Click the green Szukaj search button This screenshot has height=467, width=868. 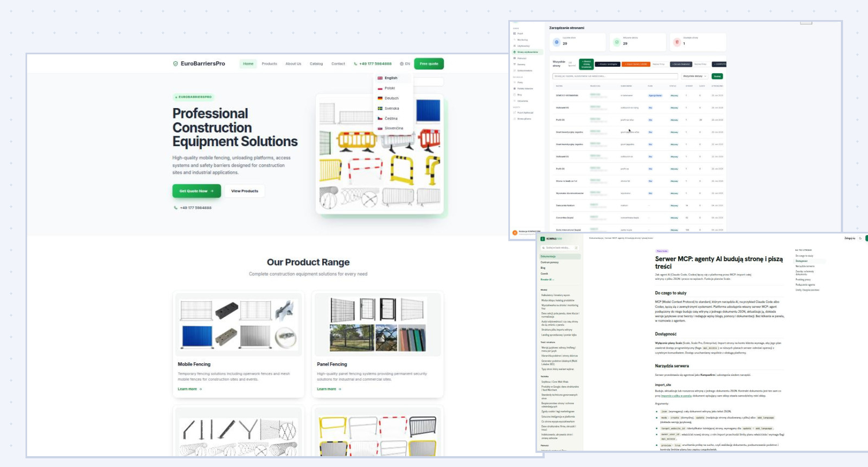[x=717, y=76]
